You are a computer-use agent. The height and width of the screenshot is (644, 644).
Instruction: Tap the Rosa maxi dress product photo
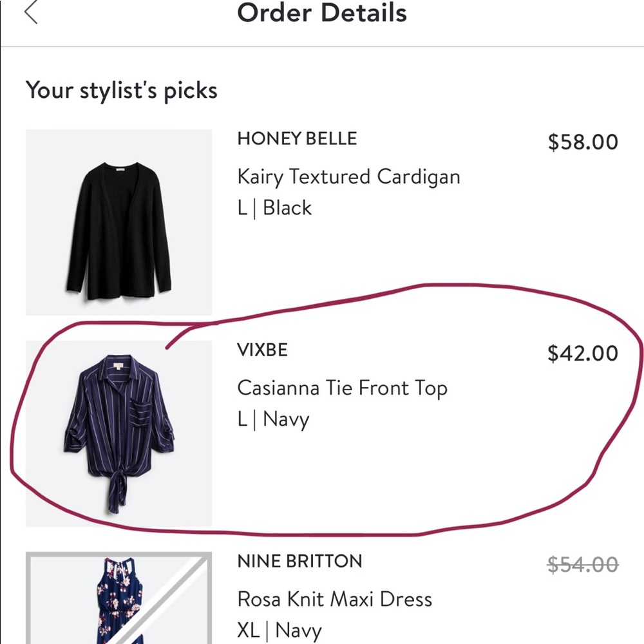[118, 602]
